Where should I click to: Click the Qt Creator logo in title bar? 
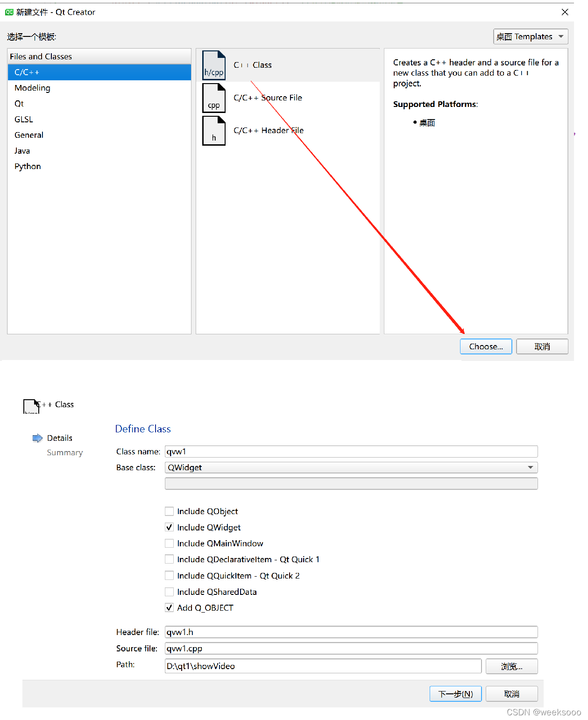[9, 12]
